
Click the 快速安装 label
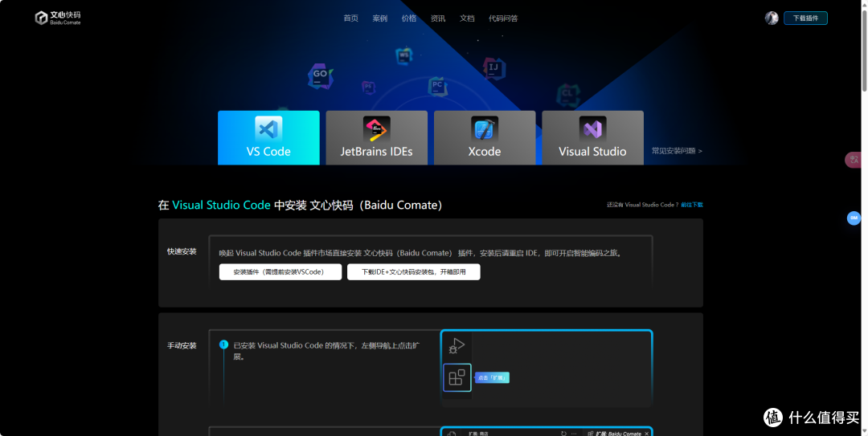click(182, 251)
